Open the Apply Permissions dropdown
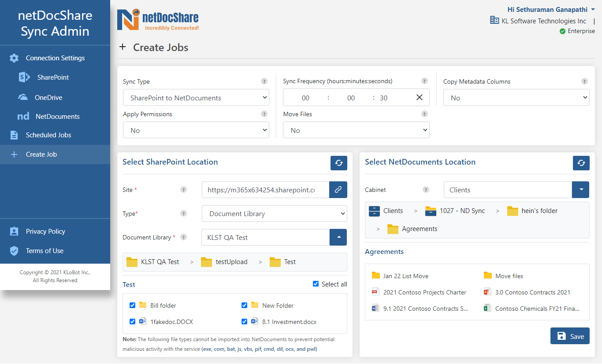The height and width of the screenshot is (364, 602). (x=196, y=130)
